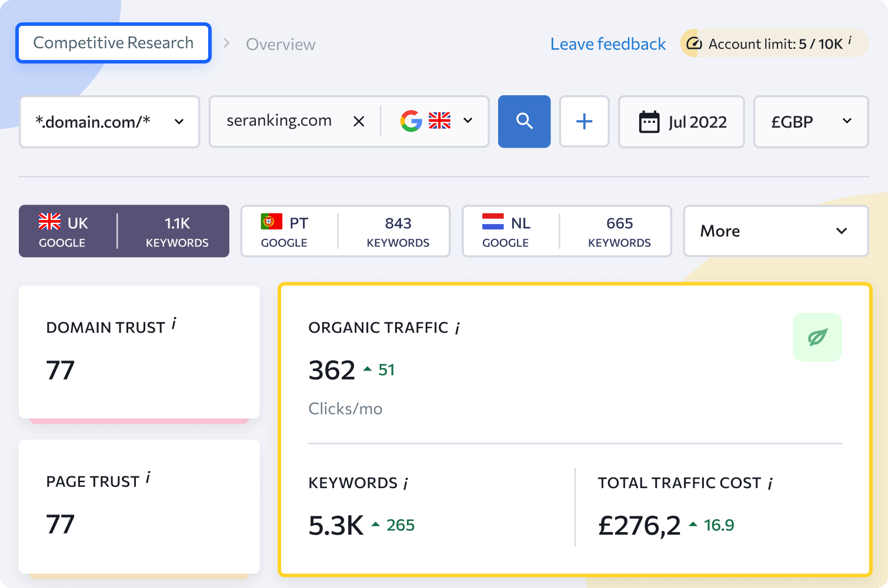The image size is (888, 588).
Task: Click the keywords value 5.3K
Action: (x=336, y=526)
